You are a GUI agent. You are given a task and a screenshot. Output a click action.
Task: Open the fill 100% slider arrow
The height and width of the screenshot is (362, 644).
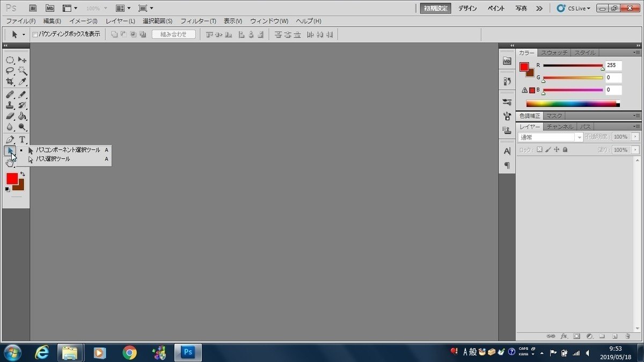coord(635,150)
